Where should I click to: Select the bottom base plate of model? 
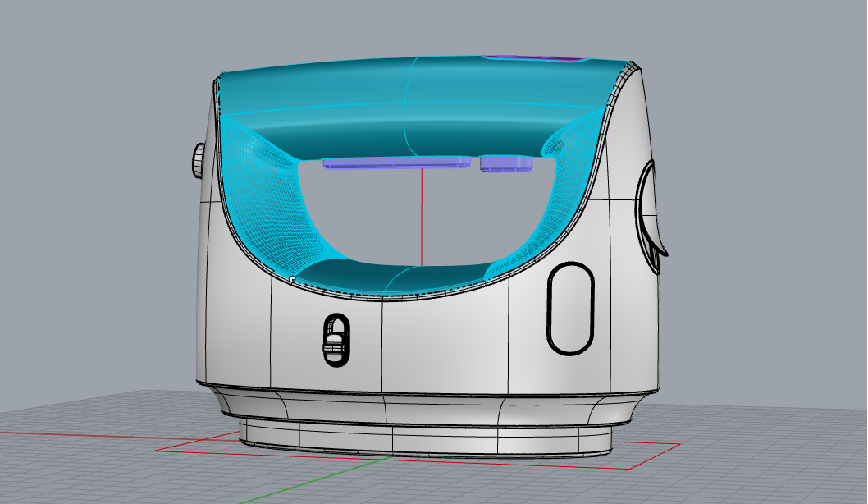coord(427,438)
